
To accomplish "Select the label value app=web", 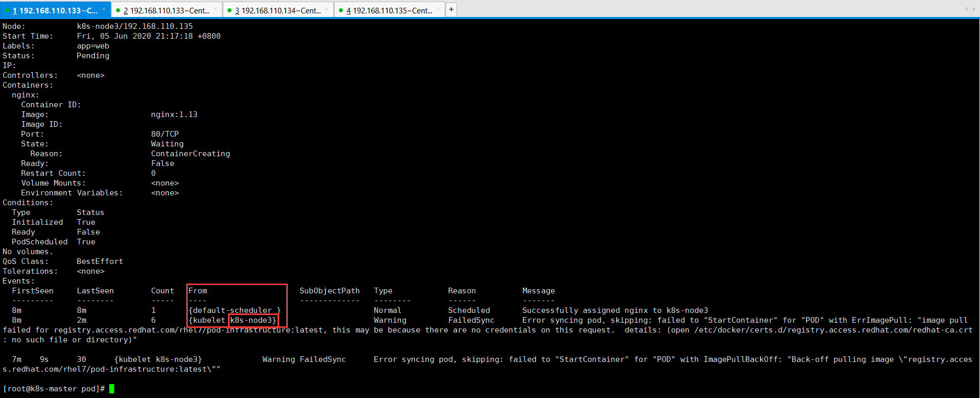I will tap(93, 46).
